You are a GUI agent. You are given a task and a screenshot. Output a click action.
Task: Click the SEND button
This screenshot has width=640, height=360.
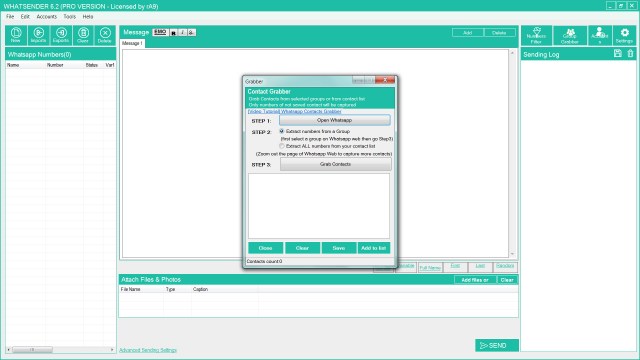[497, 345]
